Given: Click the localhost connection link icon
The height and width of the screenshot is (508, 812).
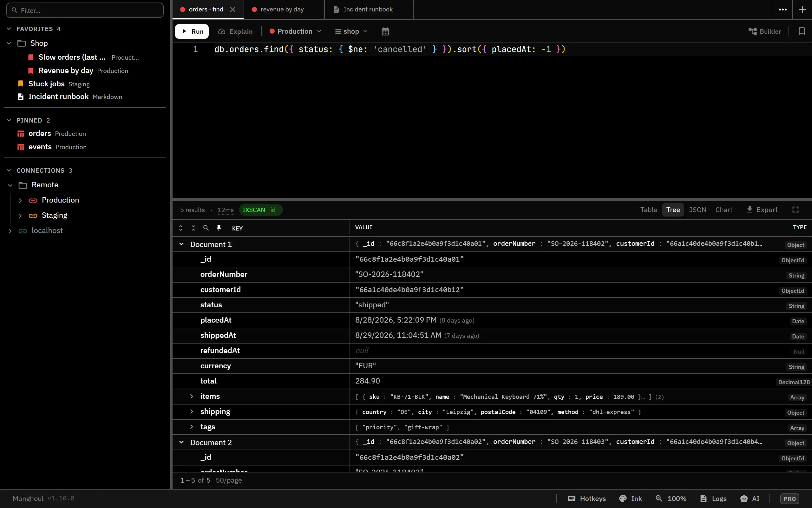Looking at the screenshot, I should pos(23,231).
